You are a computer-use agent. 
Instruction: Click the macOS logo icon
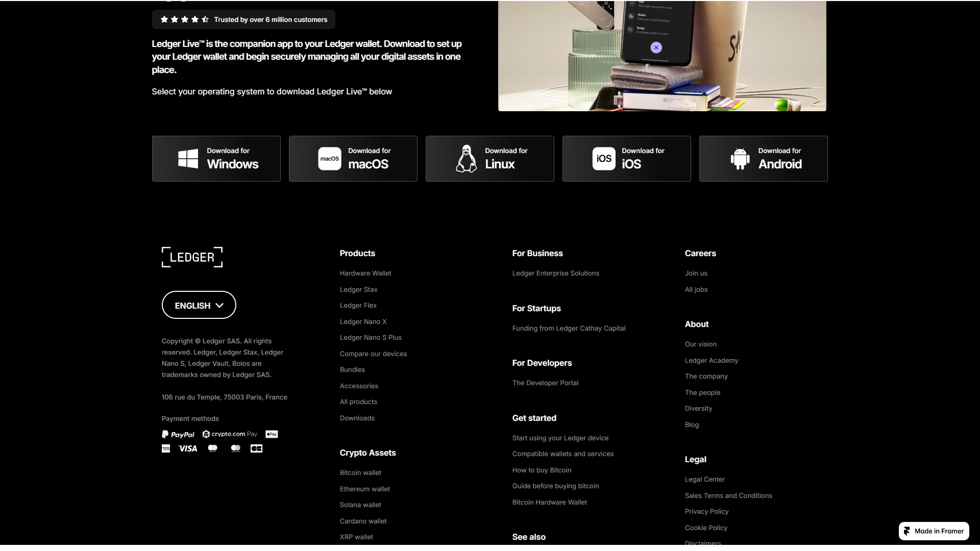(x=330, y=159)
